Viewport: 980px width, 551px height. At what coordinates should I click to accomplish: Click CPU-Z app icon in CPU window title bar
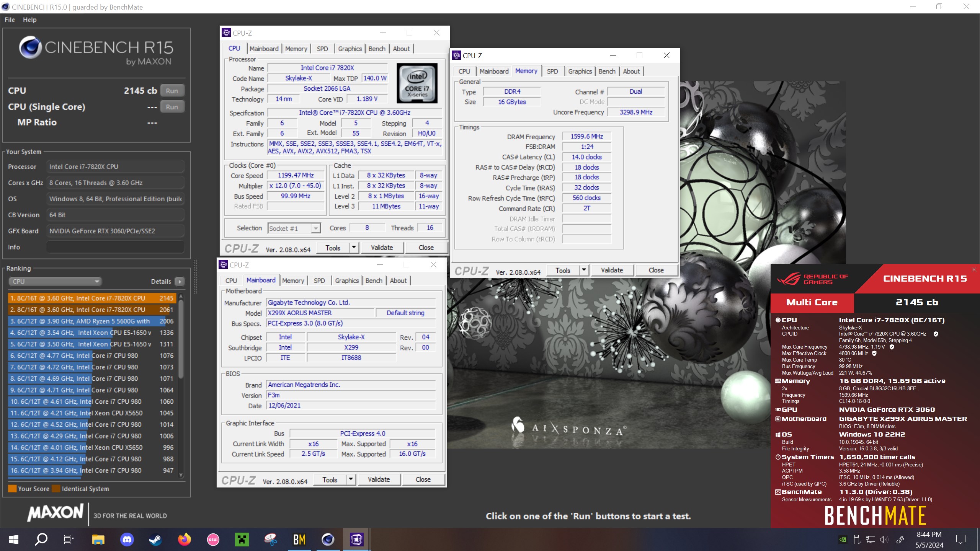[226, 33]
